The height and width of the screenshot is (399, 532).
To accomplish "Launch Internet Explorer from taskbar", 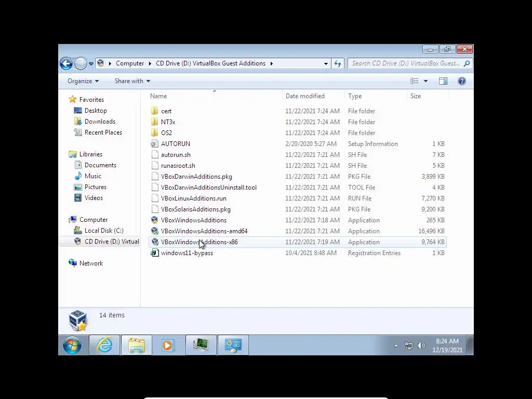I will [104, 345].
